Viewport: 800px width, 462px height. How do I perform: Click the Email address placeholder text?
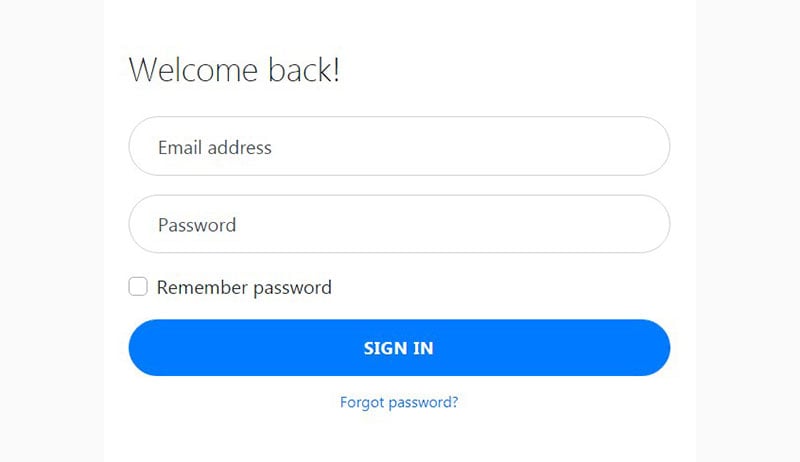tap(215, 147)
